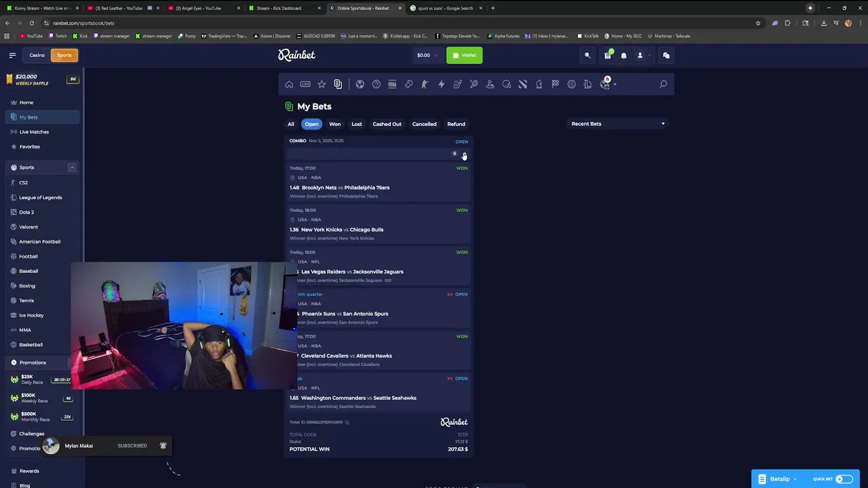The height and width of the screenshot is (488, 868).
Task: Expand more sports dropdown arrow
Action: click(614, 85)
